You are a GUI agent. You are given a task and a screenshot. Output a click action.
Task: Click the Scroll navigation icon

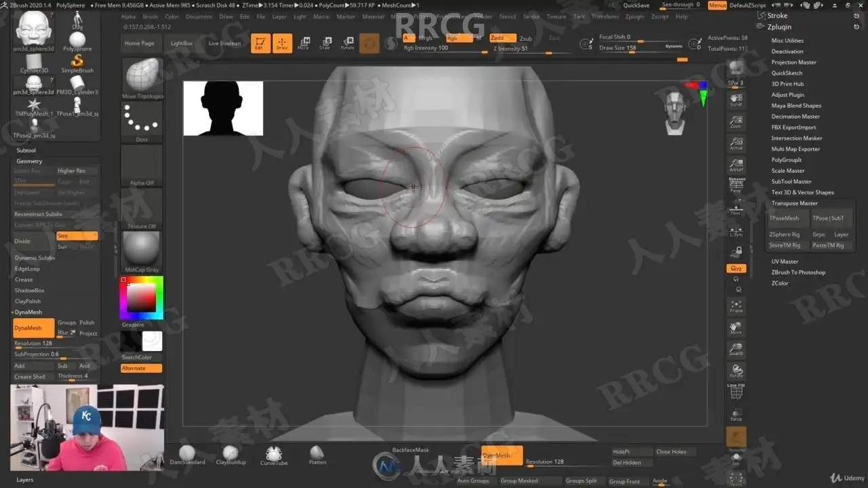[x=736, y=100]
